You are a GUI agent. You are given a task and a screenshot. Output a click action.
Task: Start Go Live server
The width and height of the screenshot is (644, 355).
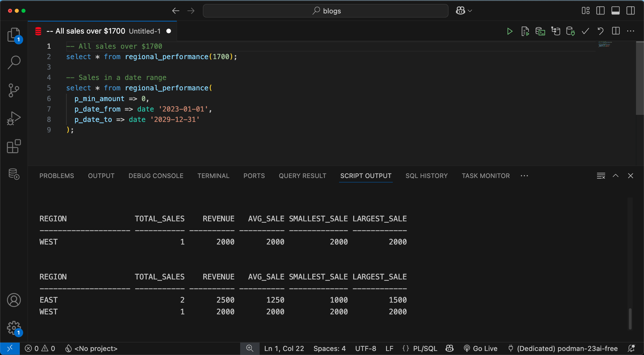pyautogui.click(x=480, y=349)
